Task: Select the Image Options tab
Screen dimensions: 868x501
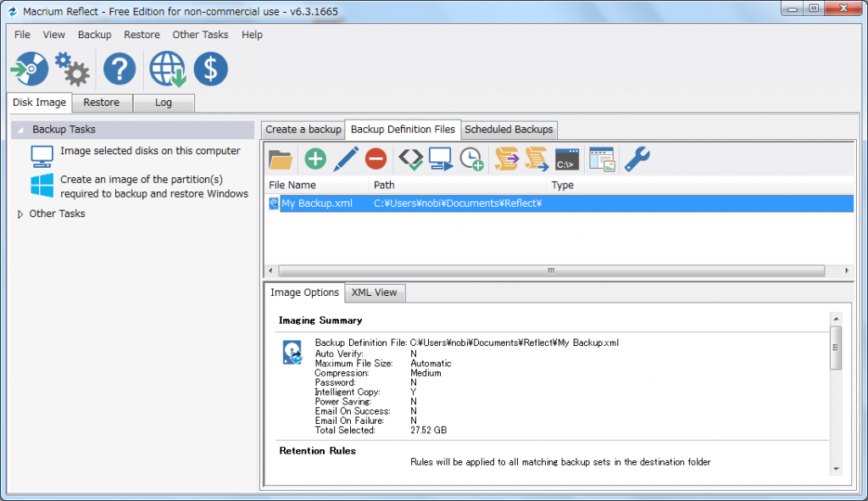Action: click(x=304, y=292)
